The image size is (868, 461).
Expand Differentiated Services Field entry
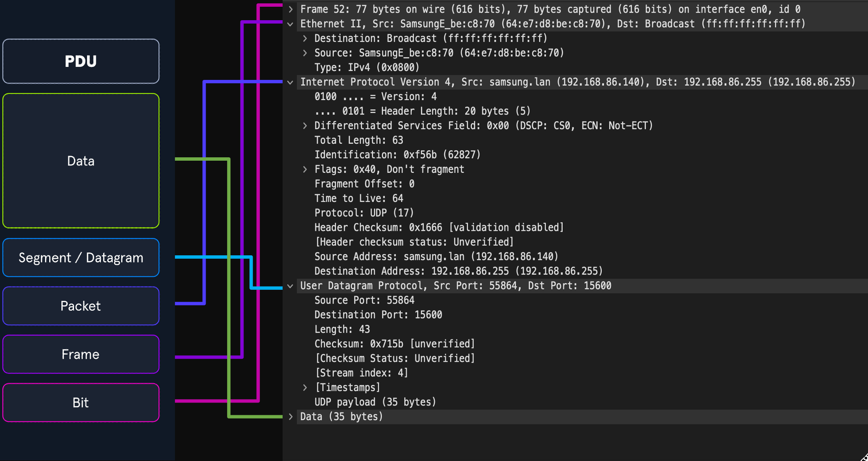pos(305,126)
